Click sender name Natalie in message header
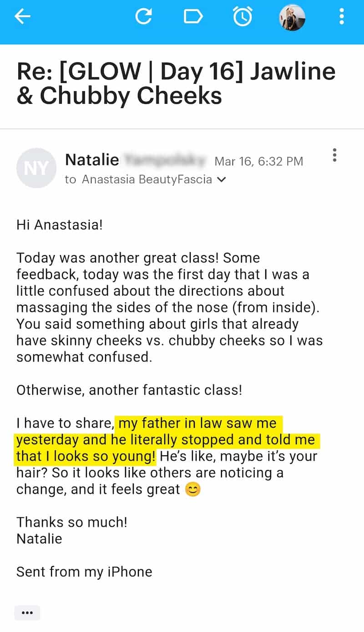Image resolution: width=364 pixels, height=632 pixels. coord(92,160)
